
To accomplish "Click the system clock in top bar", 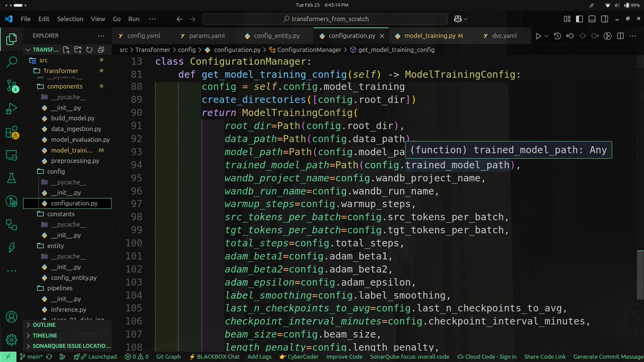I will [322, 5].
